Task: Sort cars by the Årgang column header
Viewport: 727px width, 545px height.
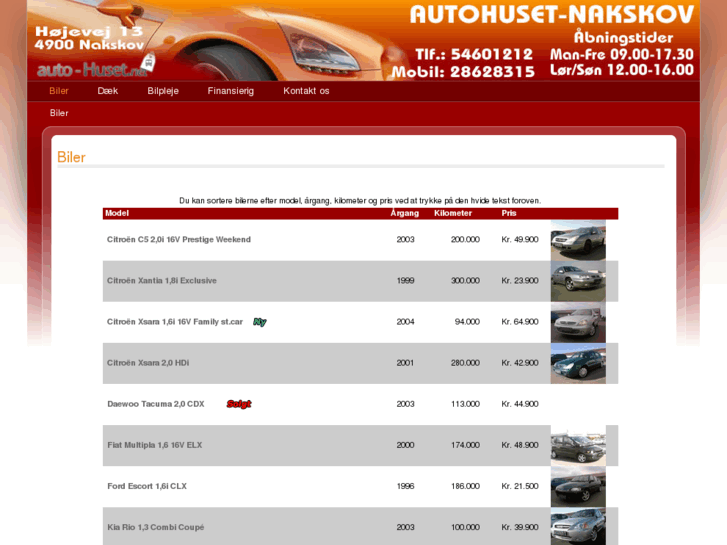Action: 404,213
